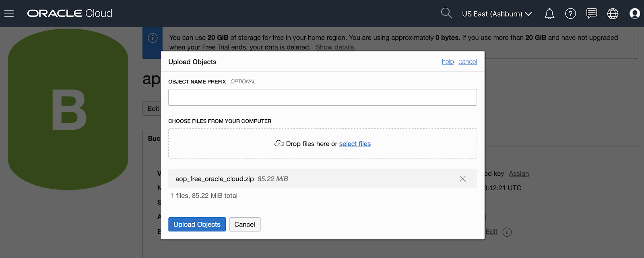
Task: Expand the US East (Ashburn) region selector
Action: pyautogui.click(x=497, y=14)
